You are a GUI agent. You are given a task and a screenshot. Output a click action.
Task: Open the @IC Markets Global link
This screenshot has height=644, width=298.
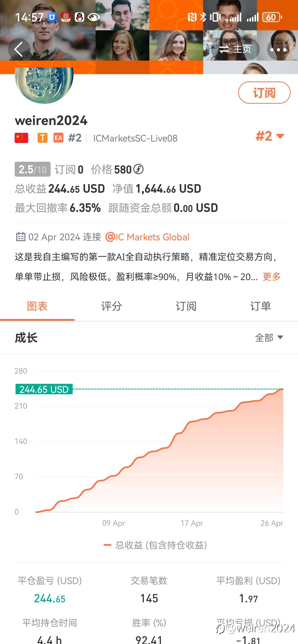pos(147,237)
